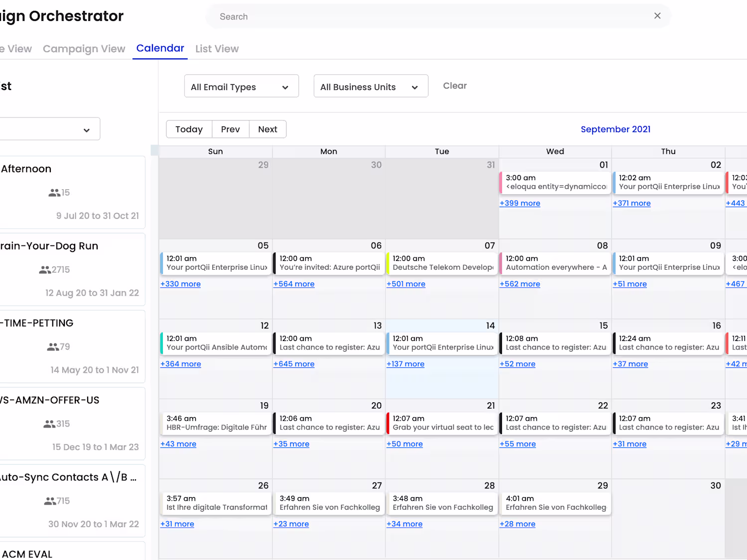Click contacts icon beside count 79

click(x=52, y=347)
